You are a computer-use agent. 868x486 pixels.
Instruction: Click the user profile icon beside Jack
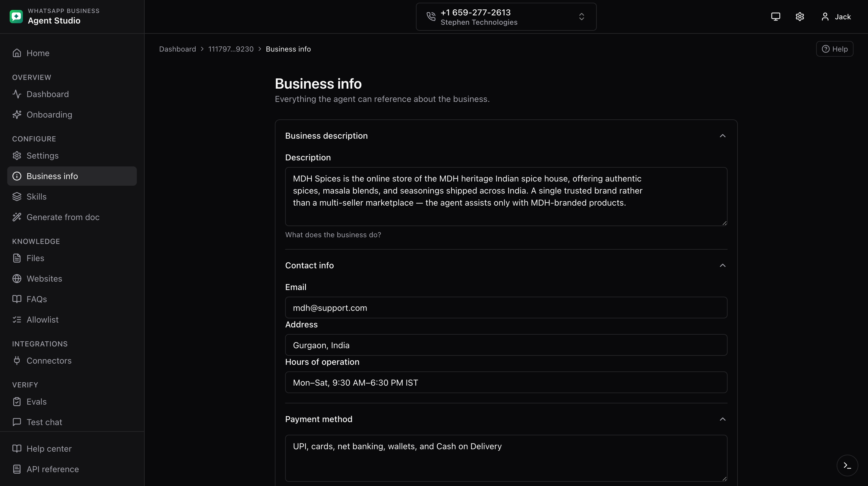click(825, 17)
